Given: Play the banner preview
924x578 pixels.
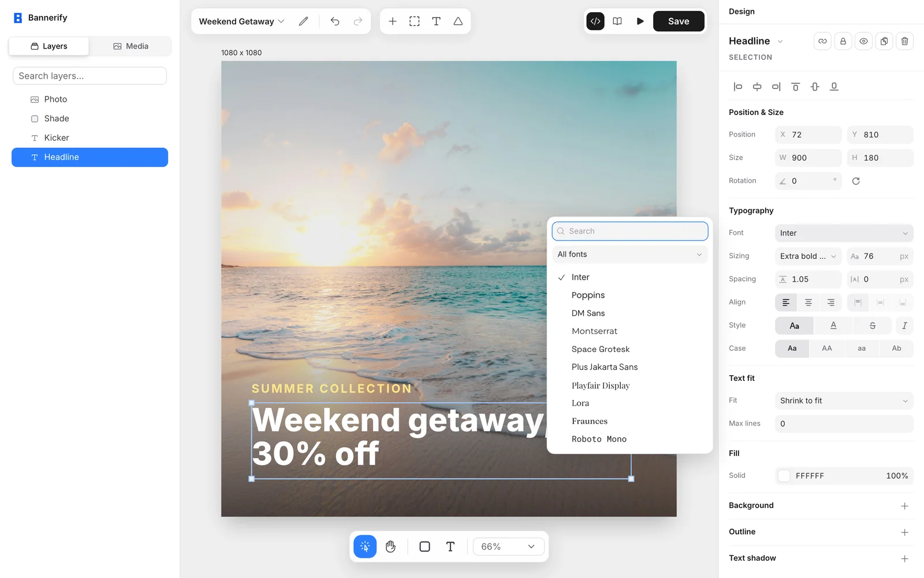Looking at the screenshot, I should (x=640, y=21).
